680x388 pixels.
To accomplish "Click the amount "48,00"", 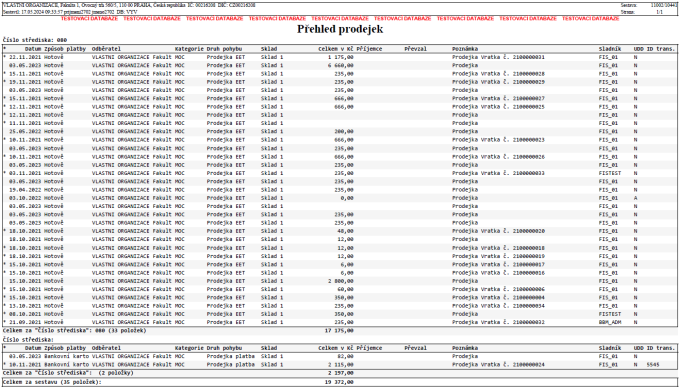I will tap(346, 231).
